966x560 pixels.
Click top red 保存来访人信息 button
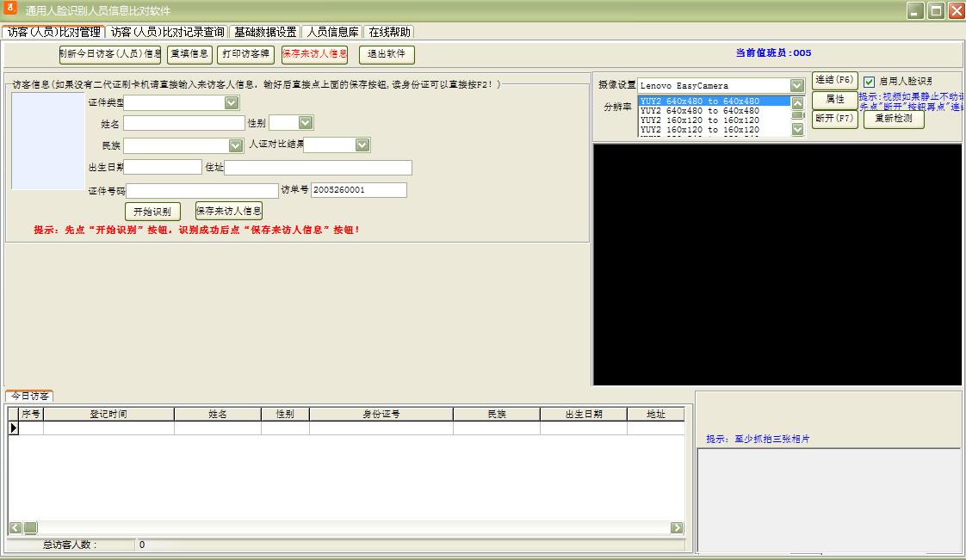315,54
